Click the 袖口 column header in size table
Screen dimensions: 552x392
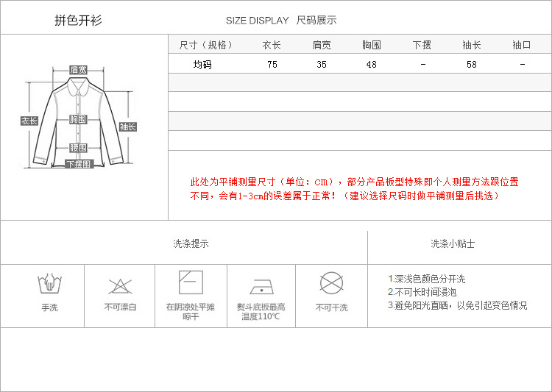(522, 45)
